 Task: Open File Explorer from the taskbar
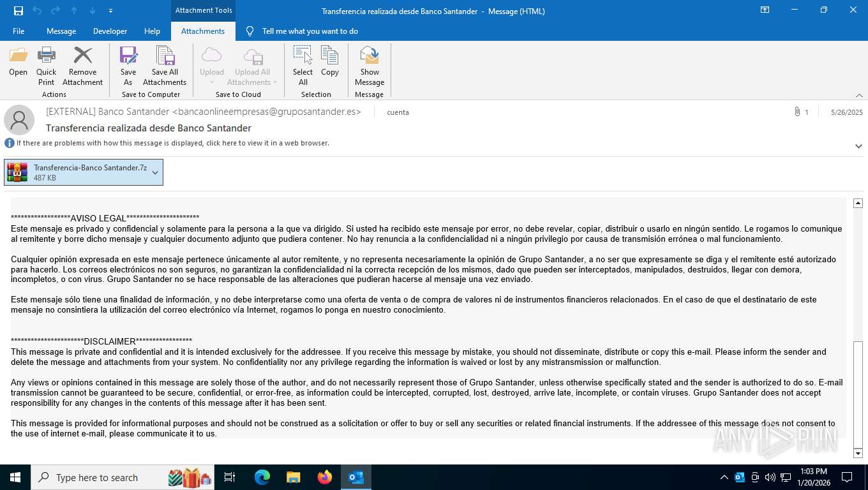point(294,477)
